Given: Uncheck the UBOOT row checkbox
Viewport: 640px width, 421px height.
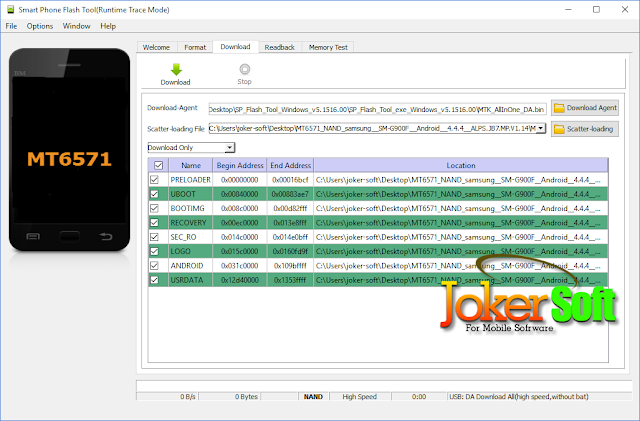Looking at the screenshot, I should tap(154, 194).
